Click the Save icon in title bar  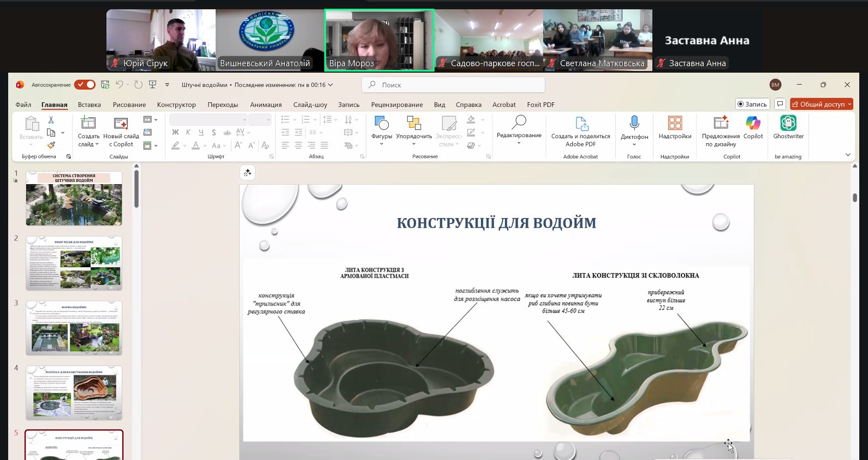pos(105,85)
